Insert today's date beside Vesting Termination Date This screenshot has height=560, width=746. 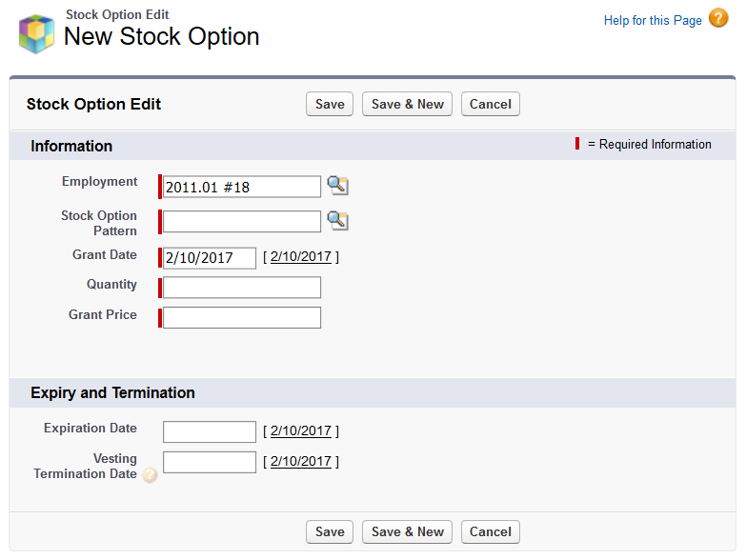(x=301, y=462)
